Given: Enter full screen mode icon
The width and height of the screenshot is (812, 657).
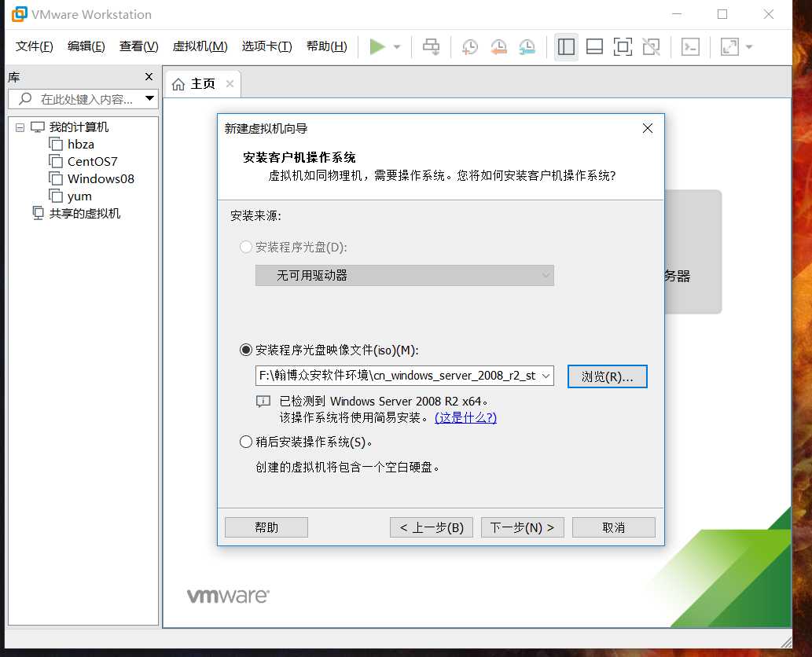Looking at the screenshot, I should pos(623,46).
